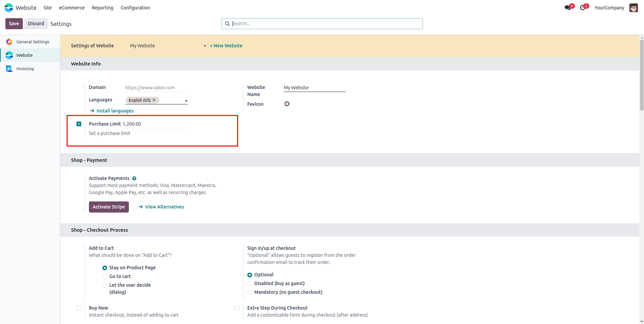Open the Languages dropdown arrow

click(x=186, y=101)
